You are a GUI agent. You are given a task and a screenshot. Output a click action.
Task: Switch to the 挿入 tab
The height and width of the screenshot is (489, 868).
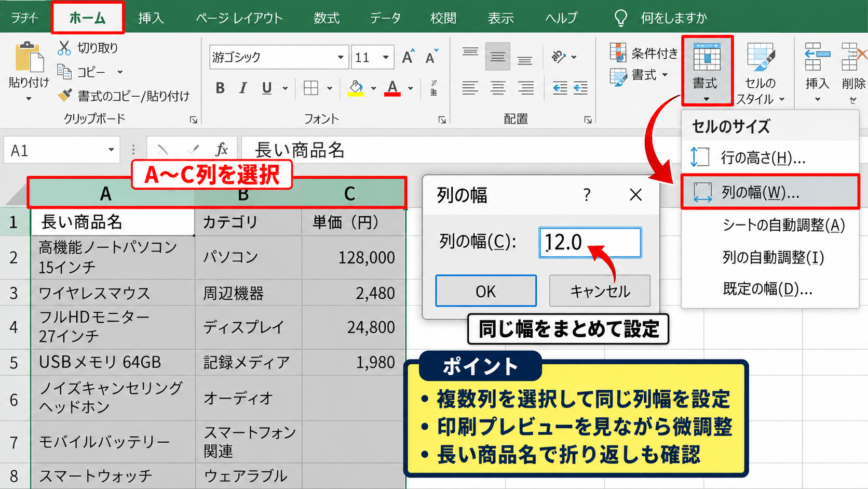tap(151, 18)
